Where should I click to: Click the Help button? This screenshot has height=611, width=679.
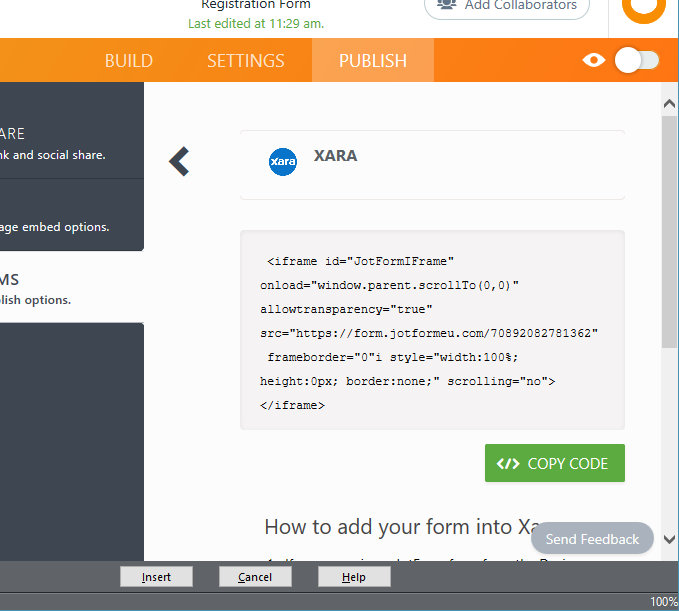click(354, 577)
